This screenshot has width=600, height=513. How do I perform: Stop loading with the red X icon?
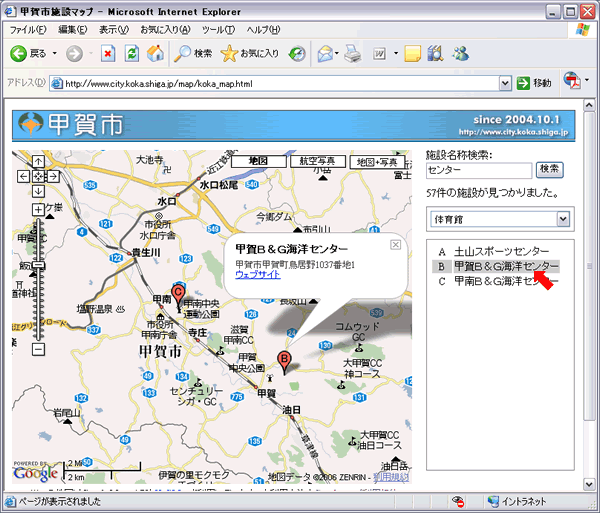coord(108,54)
